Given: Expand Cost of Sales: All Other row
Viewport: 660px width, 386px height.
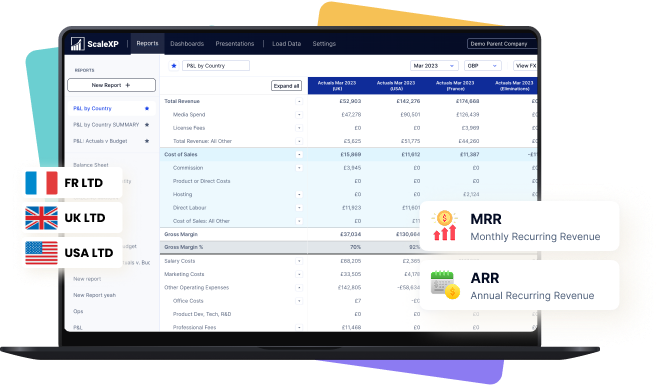Looking at the screenshot, I should (x=299, y=221).
